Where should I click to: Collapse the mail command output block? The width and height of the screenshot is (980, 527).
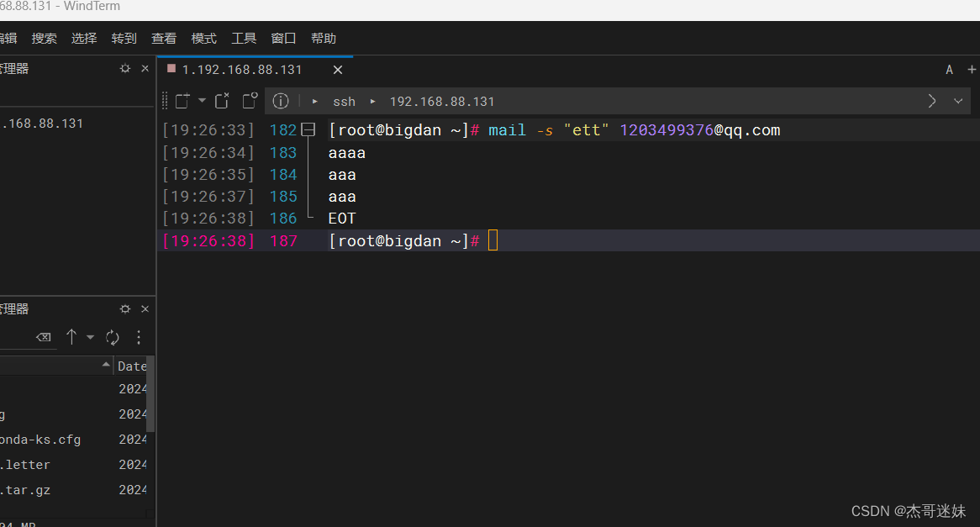pos(308,129)
